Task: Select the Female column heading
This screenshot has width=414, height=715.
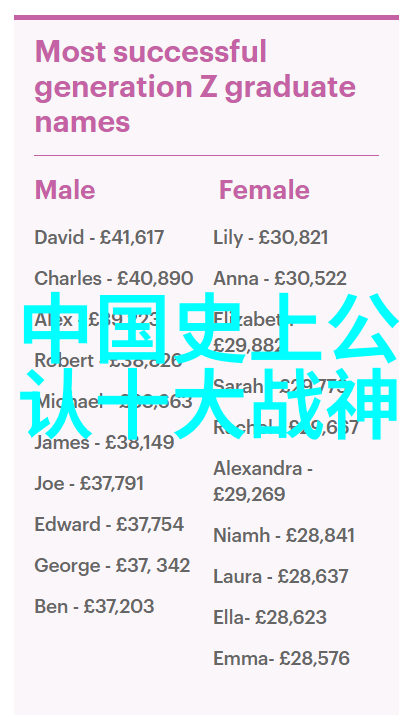Action: tap(264, 190)
